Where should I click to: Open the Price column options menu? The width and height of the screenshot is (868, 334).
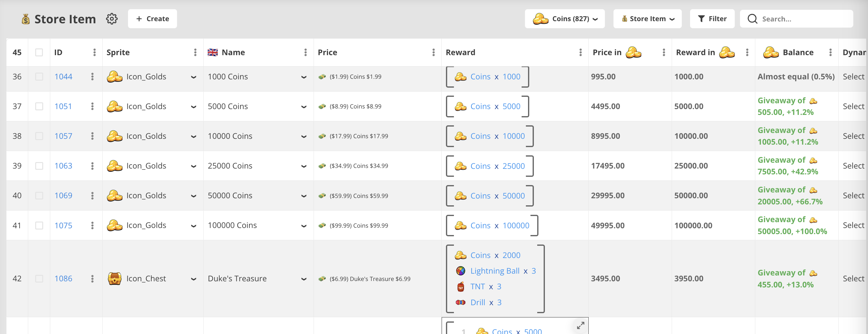433,52
